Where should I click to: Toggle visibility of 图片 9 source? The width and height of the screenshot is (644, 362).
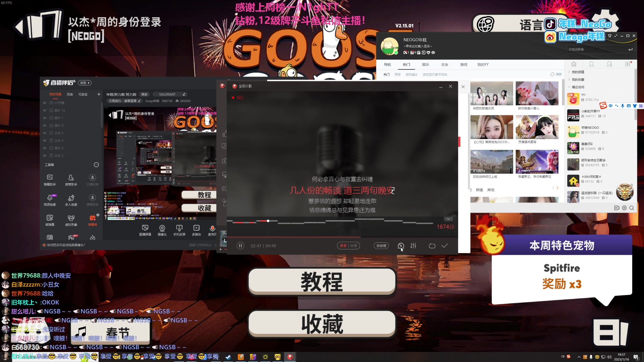click(45, 125)
